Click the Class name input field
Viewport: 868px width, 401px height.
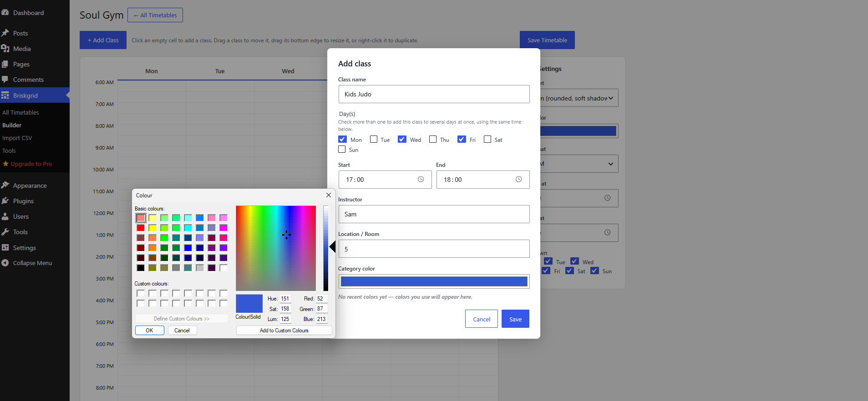434,94
